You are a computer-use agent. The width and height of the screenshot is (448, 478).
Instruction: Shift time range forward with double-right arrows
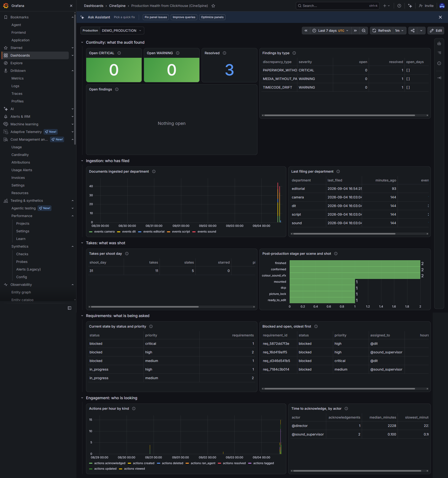(355, 31)
